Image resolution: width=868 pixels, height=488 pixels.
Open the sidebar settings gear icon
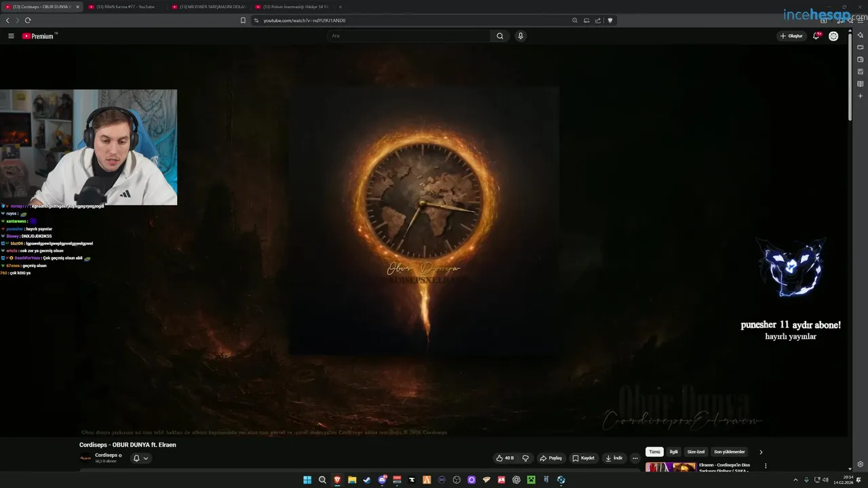[x=860, y=464]
